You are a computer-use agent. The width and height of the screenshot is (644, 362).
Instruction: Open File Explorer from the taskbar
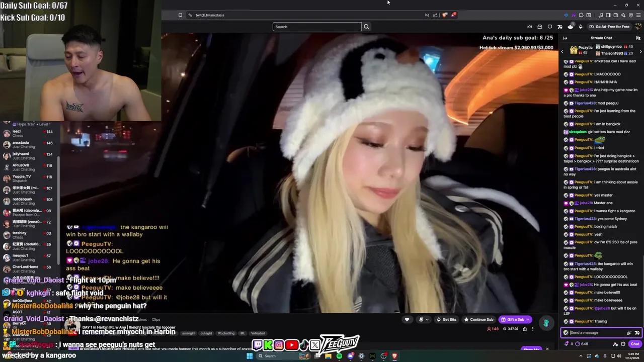coord(328,356)
